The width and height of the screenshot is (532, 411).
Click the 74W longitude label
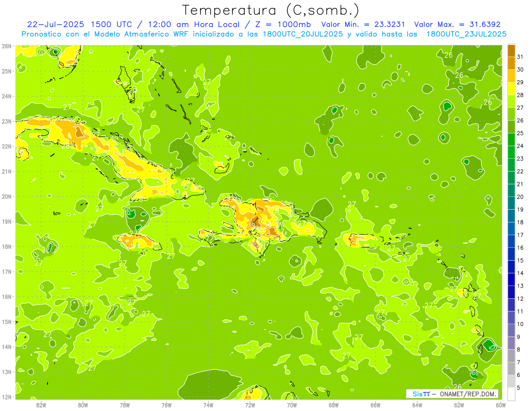coord(208,404)
